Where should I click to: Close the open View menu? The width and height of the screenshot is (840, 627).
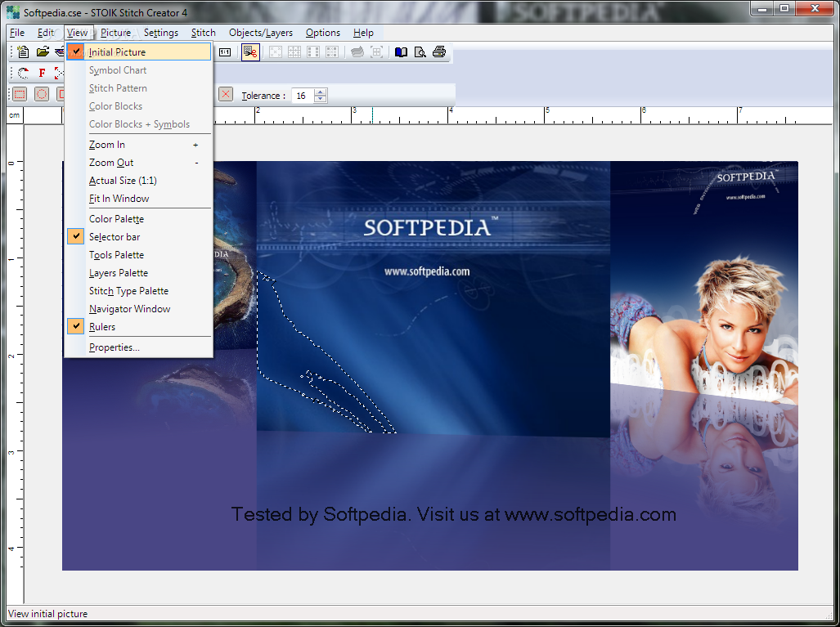pyautogui.click(x=78, y=33)
